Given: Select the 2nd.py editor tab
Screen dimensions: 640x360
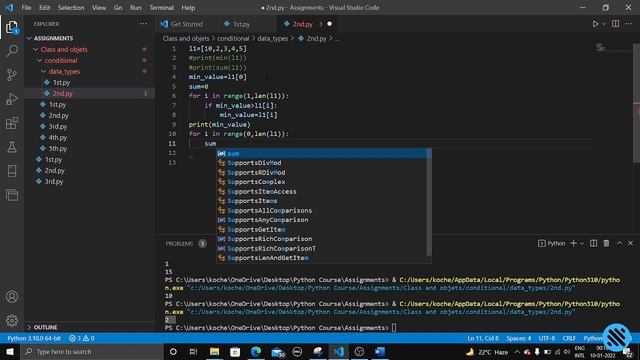Looking at the screenshot, I should (x=302, y=24).
